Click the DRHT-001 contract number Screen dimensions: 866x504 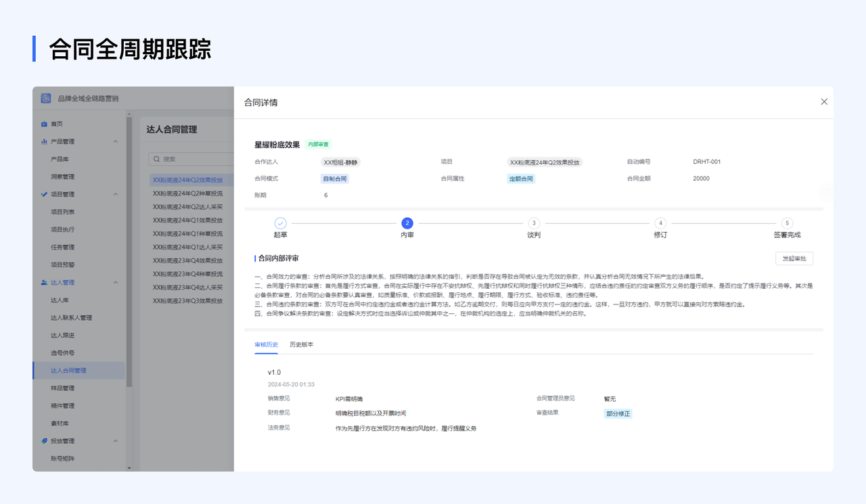[x=707, y=162]
